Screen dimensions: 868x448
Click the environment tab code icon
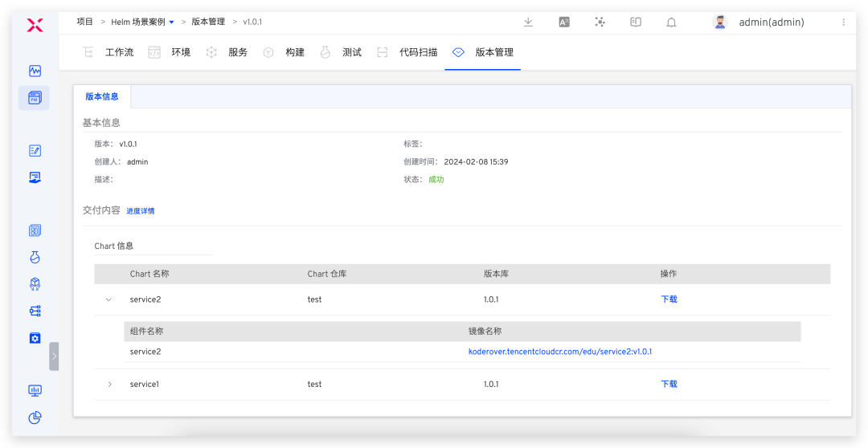(154, 52)
